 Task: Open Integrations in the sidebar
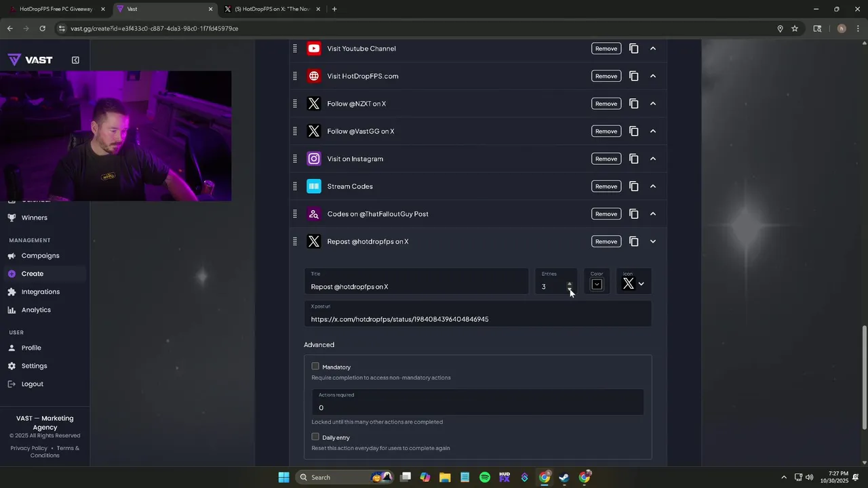click(40, 292)
